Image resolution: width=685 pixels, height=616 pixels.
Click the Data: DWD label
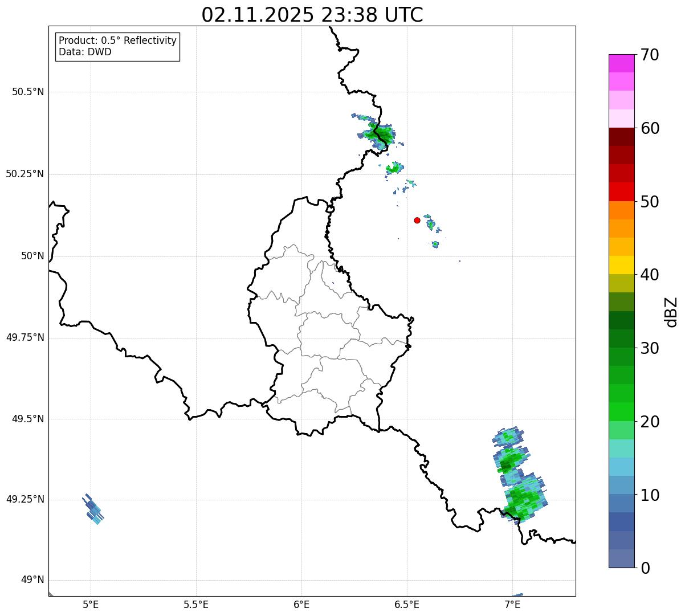[x=85, y=52]
